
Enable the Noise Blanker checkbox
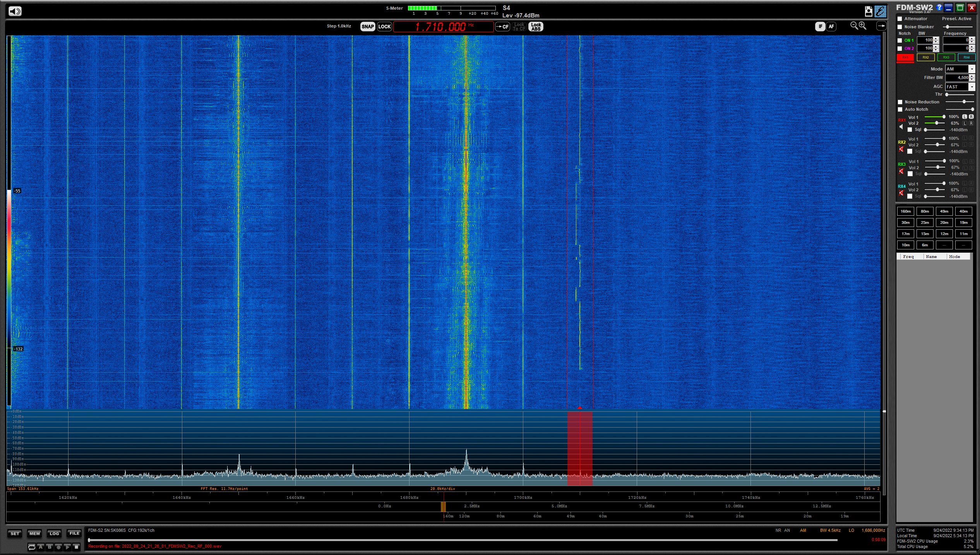[x=900, y=27]
